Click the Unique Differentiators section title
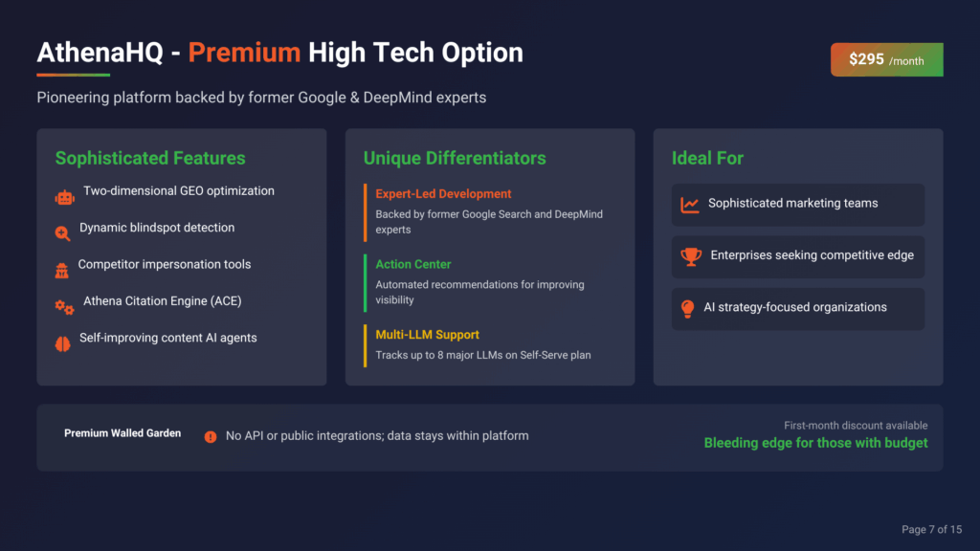The height and width of the screenshot is (551, 980). pyautogui.click(x=455, y=159)
